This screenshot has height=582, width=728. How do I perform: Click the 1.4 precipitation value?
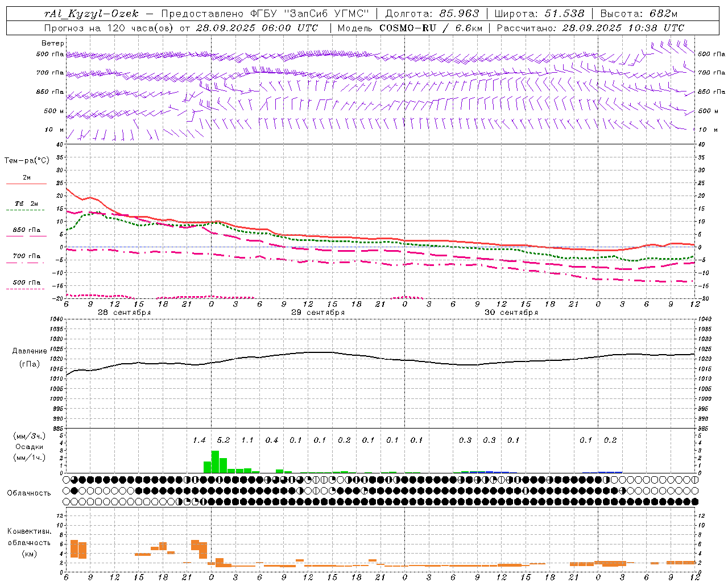tap(199, 440)
